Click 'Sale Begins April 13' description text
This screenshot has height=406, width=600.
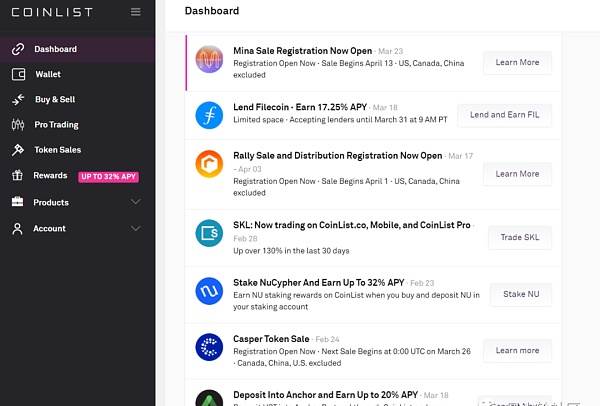pyautogui.click(x=357, y=63)
